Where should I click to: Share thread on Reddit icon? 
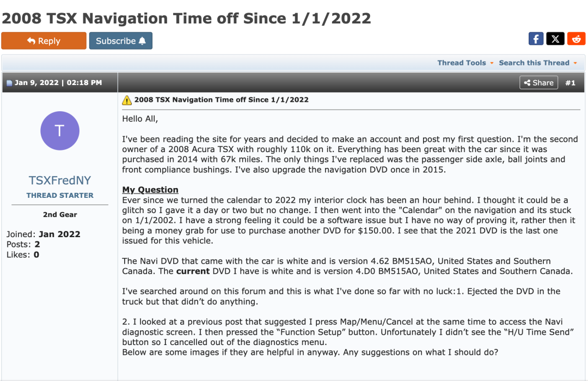(x=577, y=39)
